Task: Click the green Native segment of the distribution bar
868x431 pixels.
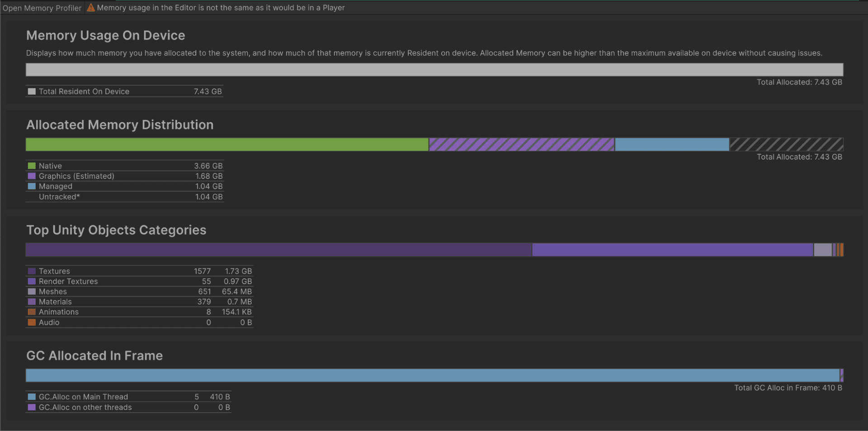Action: coord(226,144)
